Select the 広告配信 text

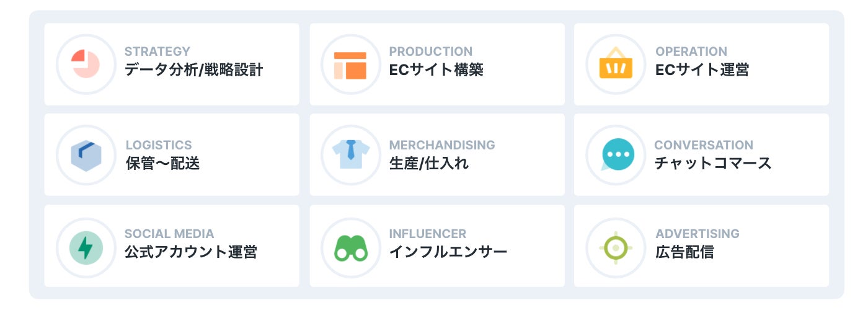(x=684, y=252)
